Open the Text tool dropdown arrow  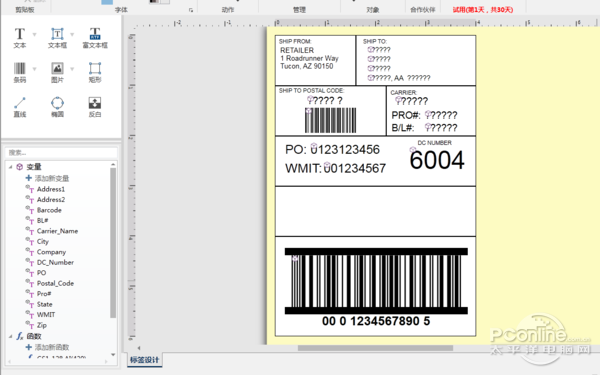pos(34,34)
